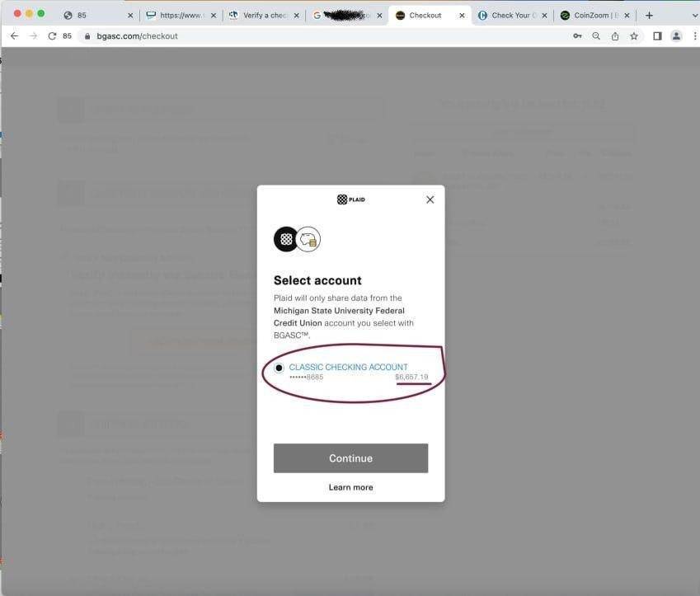Select the Classic Checking Account radio button

(279, 368)
